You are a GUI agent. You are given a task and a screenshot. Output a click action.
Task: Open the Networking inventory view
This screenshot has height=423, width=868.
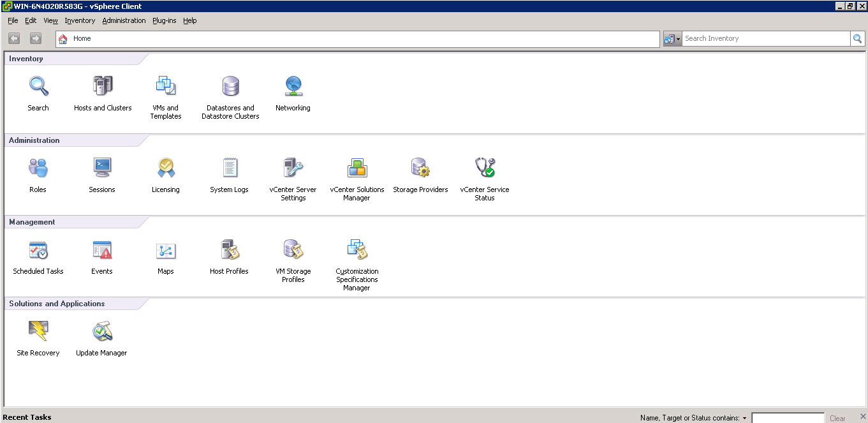pyautogui.click(x=293, y=86)
